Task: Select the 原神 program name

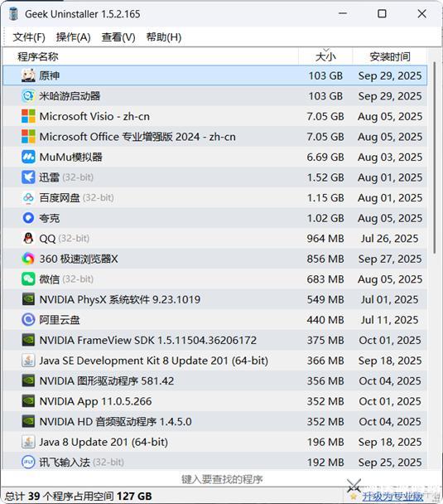Action: [x=49, y=75]
